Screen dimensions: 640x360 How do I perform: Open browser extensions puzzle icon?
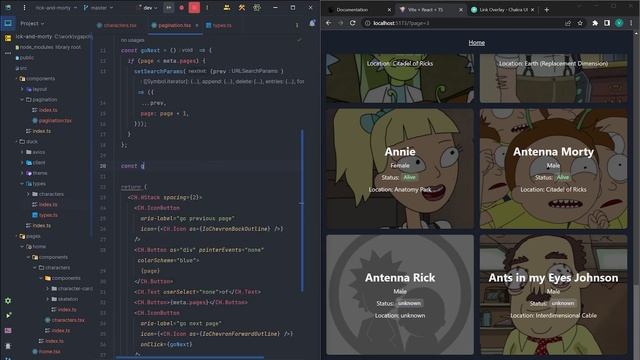pyautogui.click(x=595, y=23)
